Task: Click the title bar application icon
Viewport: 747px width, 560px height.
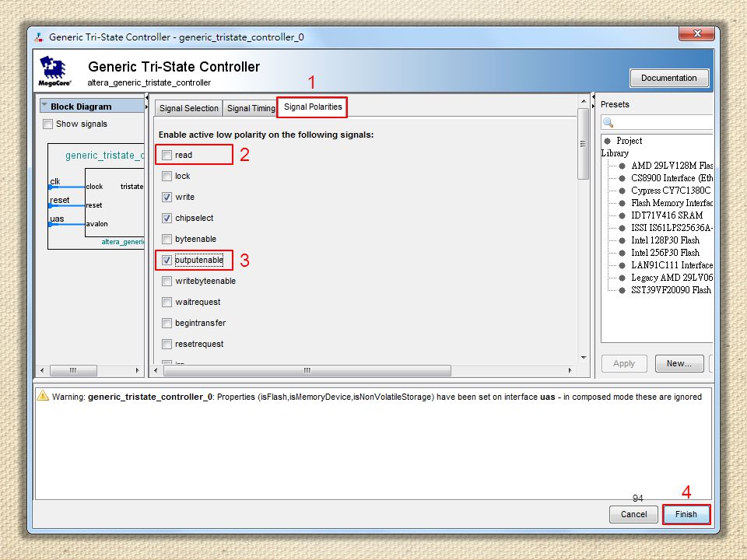Action: 39,37
